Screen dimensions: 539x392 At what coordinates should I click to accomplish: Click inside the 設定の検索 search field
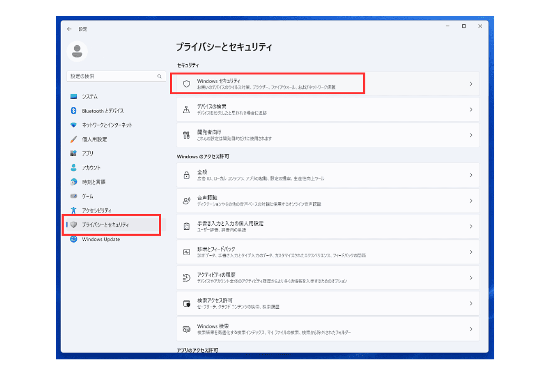pyautogui.click(x=116, y=76)
